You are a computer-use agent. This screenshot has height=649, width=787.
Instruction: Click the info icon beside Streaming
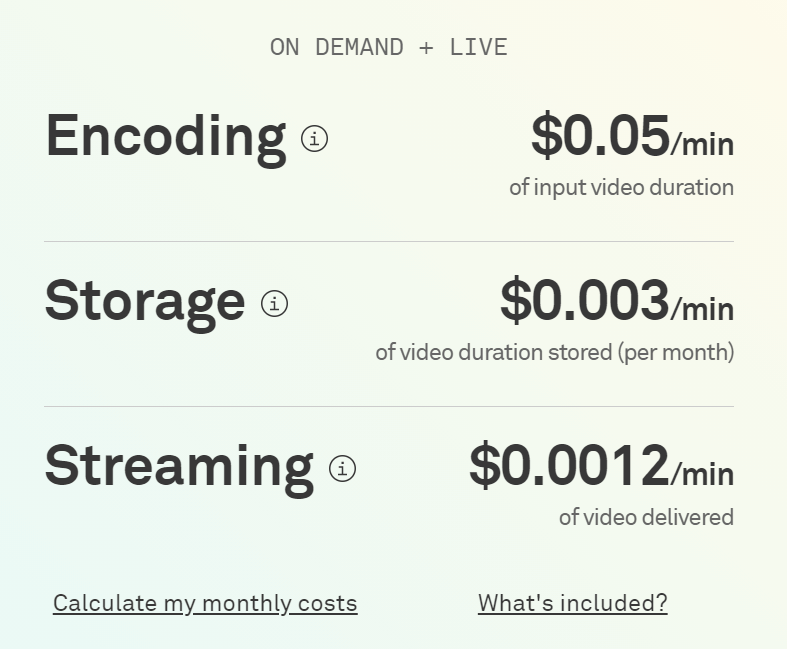342,469
